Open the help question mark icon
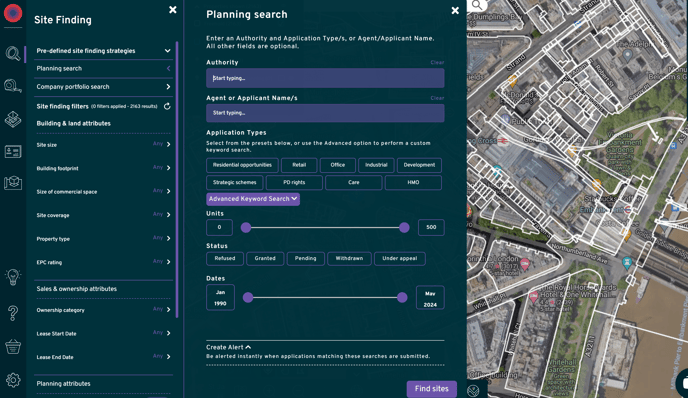 tap(13, 313)
